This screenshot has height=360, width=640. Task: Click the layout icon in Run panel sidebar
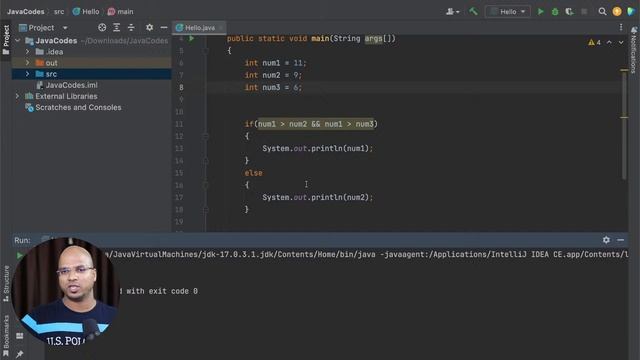(19, 336)
